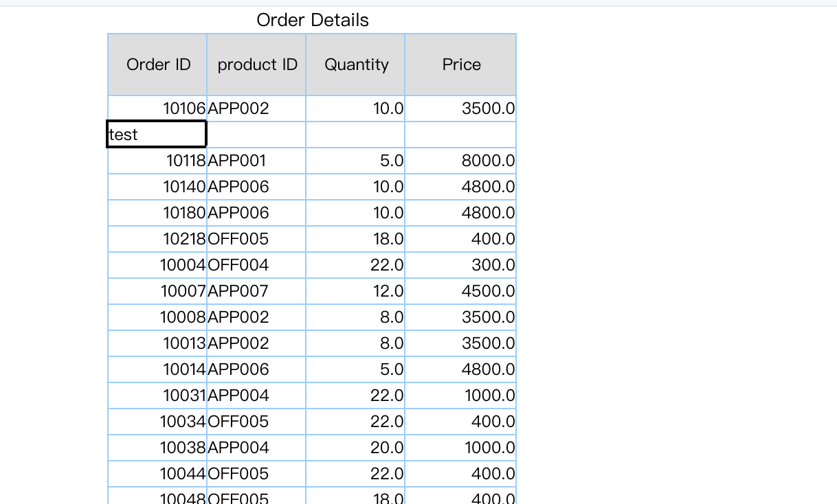The width and height of the screenshot is (837, 504).
Task: Select the APP002 cell in the first row
Action: point(256,108)
